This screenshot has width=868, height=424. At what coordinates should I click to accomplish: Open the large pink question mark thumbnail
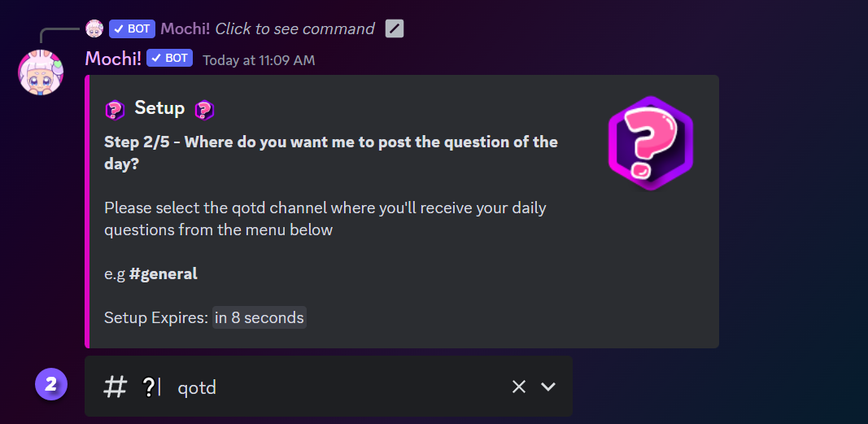click(x=650, y=143)
